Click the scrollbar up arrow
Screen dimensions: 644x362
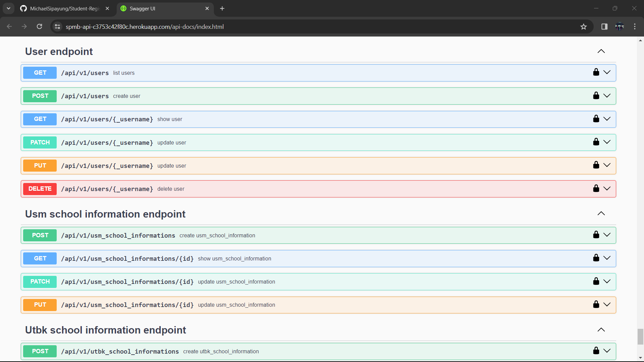(640, 40)
